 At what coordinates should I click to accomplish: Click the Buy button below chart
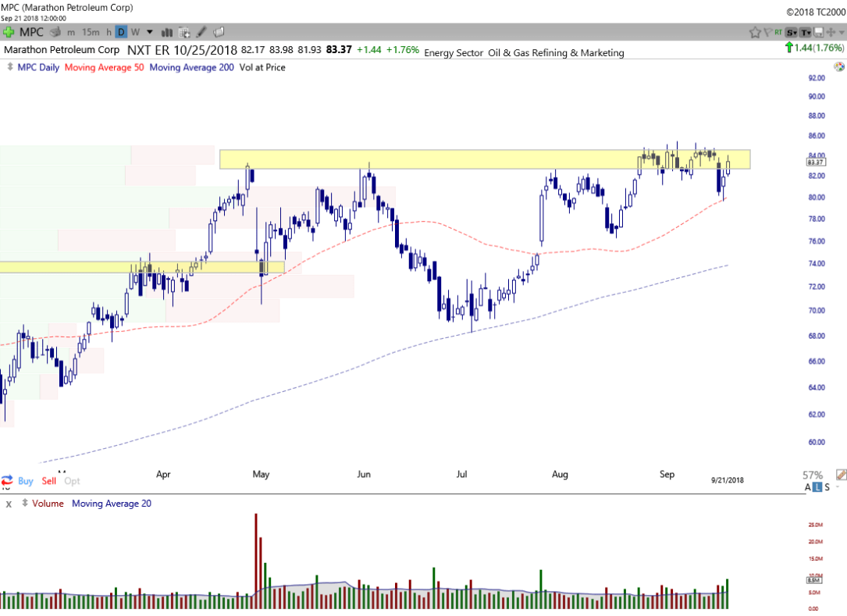tap(25, 481)
